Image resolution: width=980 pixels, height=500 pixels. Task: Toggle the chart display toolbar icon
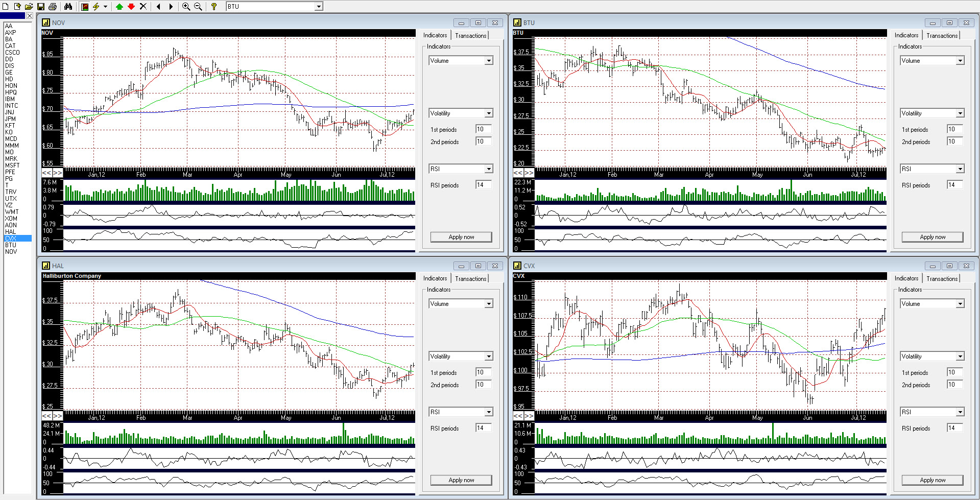(85, 7)
